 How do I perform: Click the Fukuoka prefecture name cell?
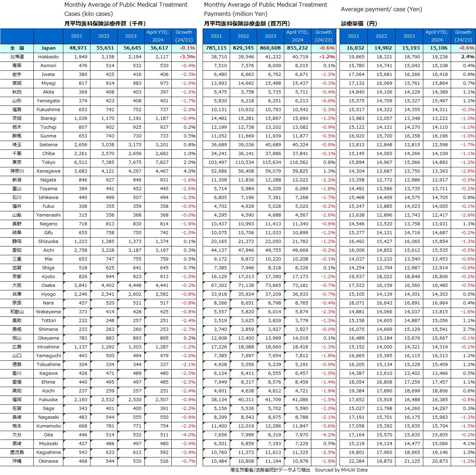pyautogui.click(x=48, y=400)
